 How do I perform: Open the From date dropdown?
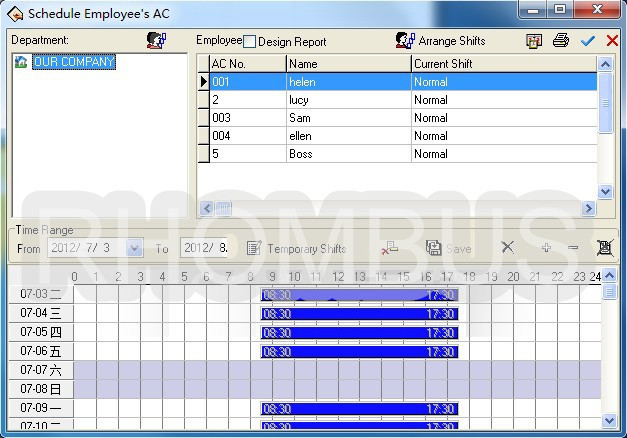135,248
